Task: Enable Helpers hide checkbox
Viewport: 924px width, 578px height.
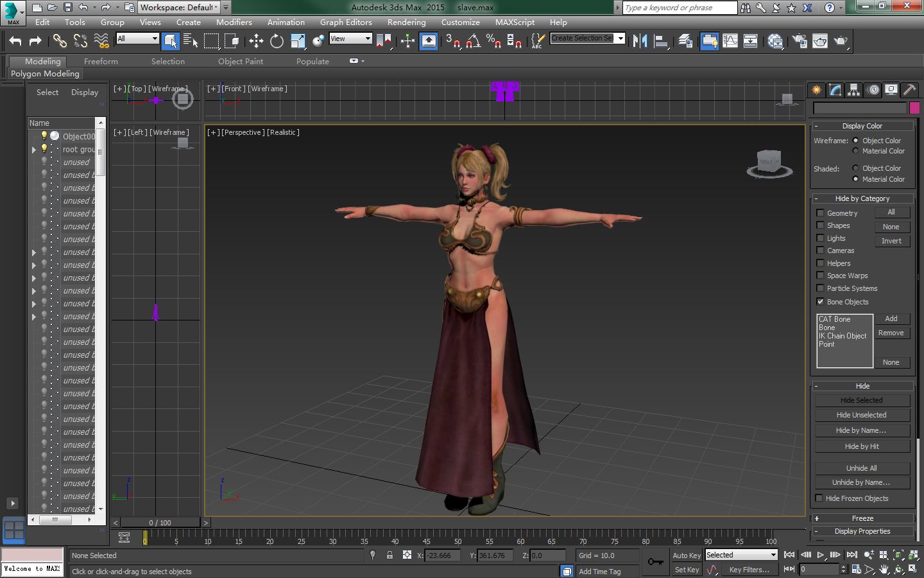Action: 820,263
